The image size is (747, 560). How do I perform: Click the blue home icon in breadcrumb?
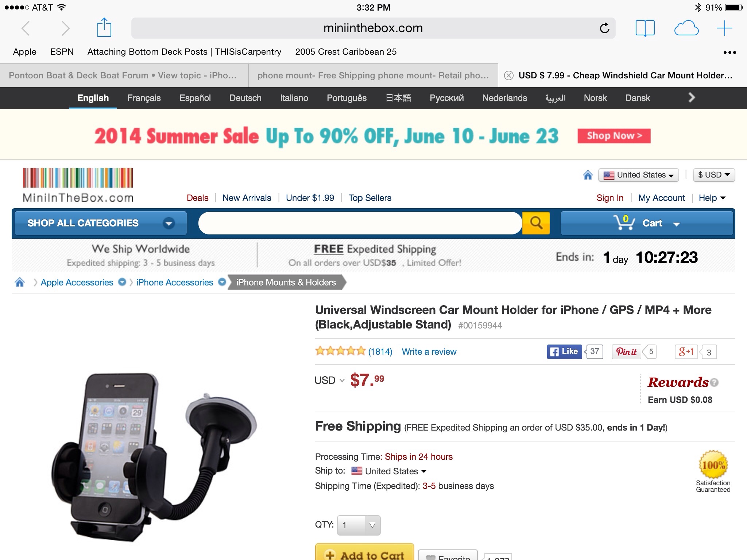click(20, 282)
